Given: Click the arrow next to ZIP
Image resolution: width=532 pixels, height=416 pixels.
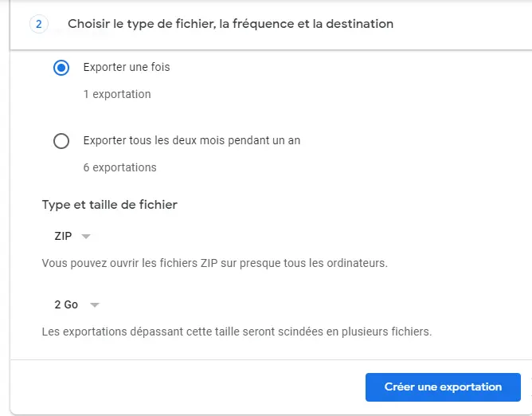Looking at the screenshot, I should tap(87, 237).
